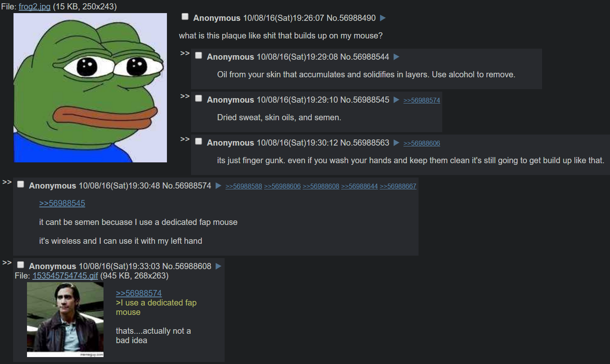
Task: Collapse reply No.56988563 via its >> marker
Action: click(185, 139)
